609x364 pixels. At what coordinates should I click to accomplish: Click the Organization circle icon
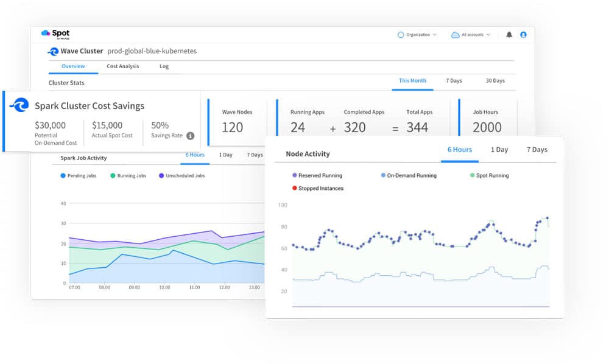pyautogui.click(x=401, y=35)
